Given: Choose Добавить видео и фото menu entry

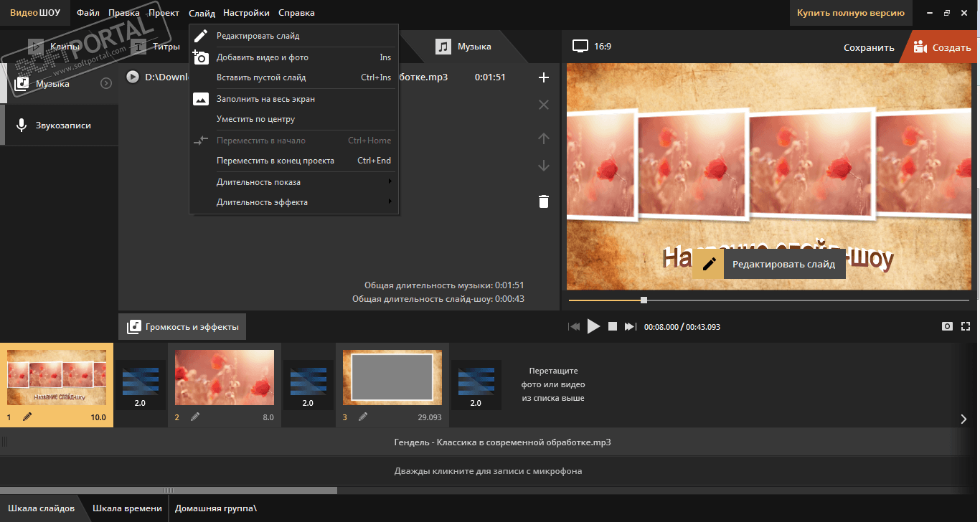Looking at the screenshot, I should coord(293,57).
